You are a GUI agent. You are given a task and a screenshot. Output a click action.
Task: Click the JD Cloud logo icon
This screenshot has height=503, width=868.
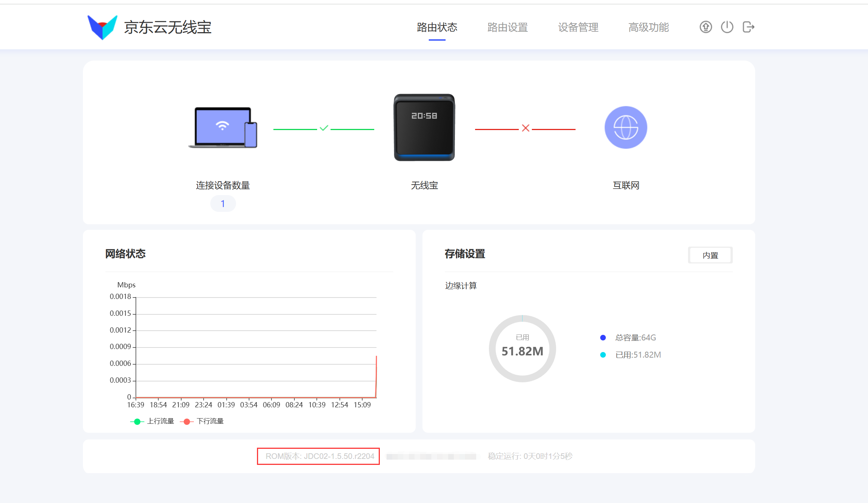coord(102,27)
